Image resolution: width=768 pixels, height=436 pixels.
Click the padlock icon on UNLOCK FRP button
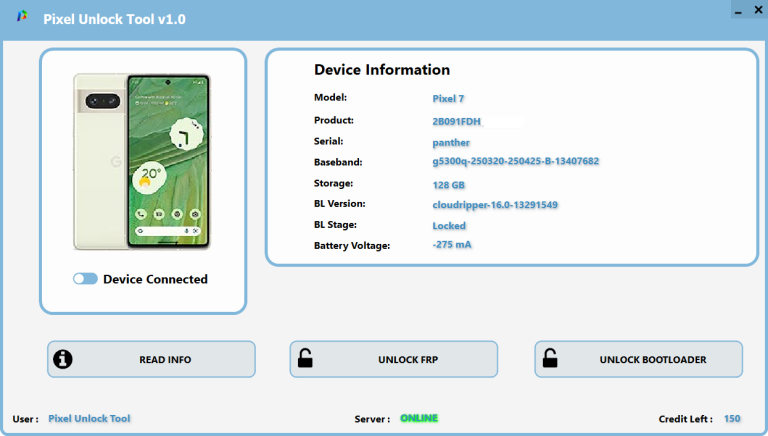(x=305, y=358)
